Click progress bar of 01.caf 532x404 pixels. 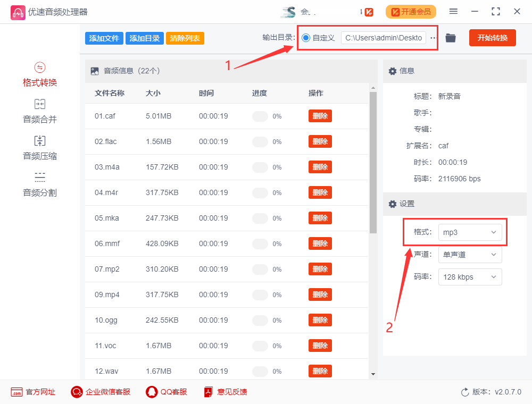(x=260, y=116)
